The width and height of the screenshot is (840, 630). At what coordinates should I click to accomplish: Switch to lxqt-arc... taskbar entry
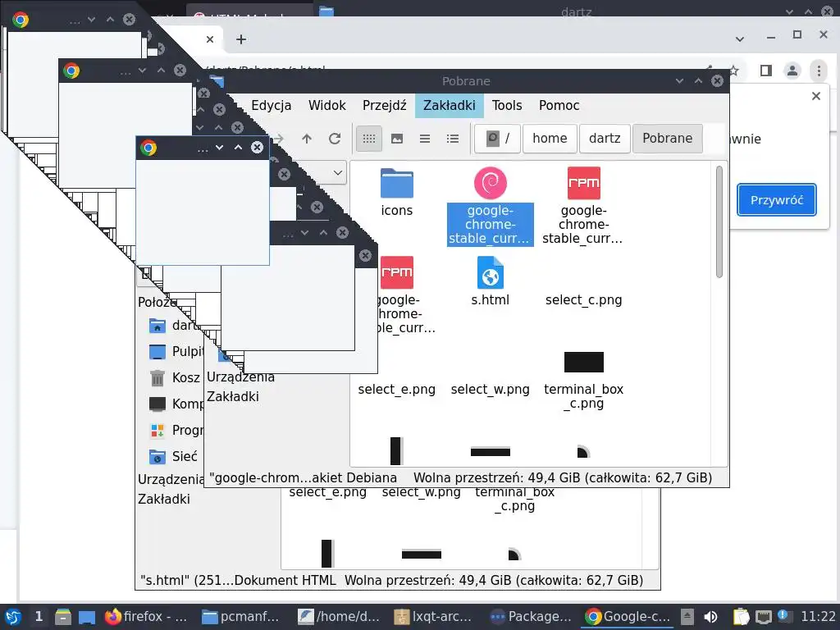433,617
